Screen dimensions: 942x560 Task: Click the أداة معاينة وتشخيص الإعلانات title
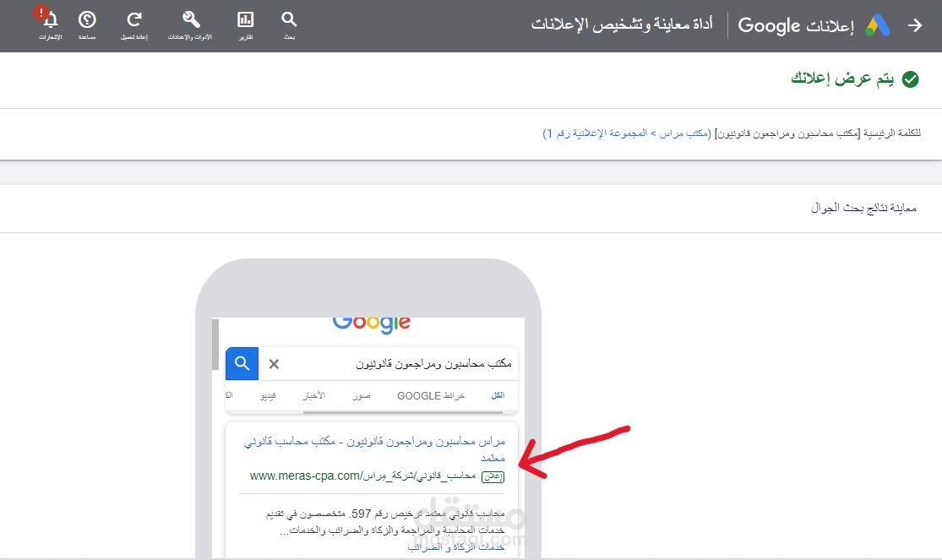click(x=622, y=24)
